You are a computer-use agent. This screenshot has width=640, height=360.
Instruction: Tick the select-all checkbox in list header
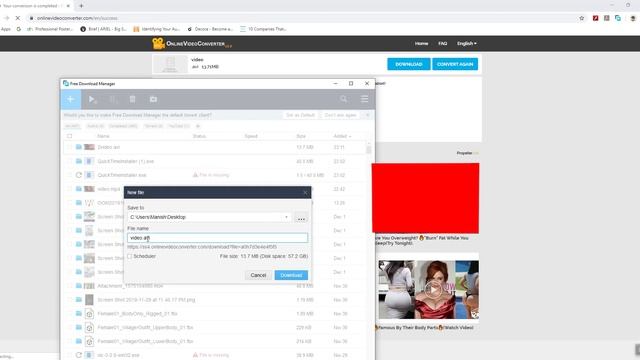(x=69, y=136)
